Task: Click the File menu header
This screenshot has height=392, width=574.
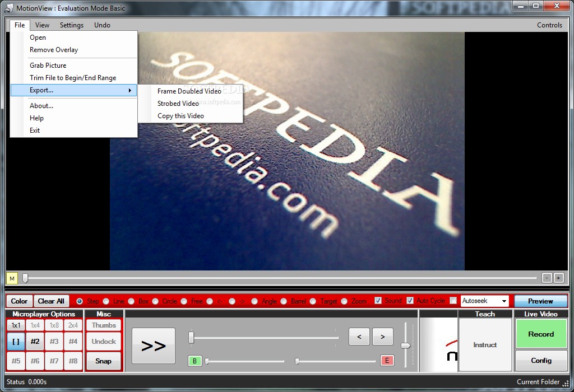Action: 20,25
